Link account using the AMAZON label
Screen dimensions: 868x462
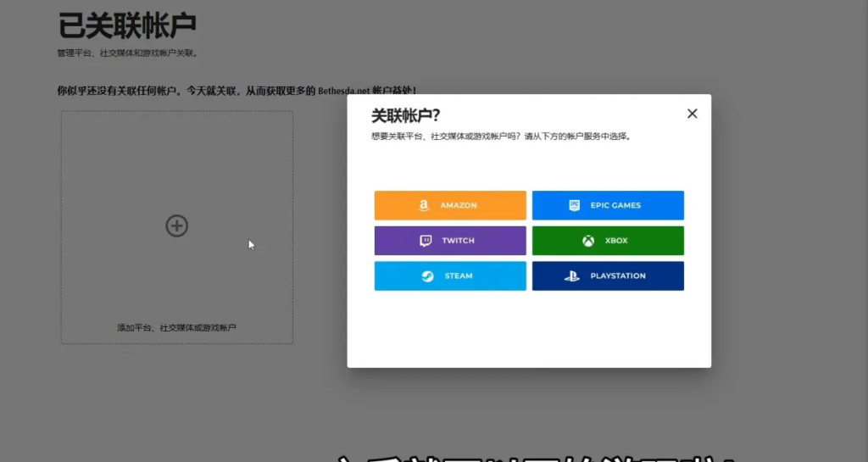click(x=459, y=205)
